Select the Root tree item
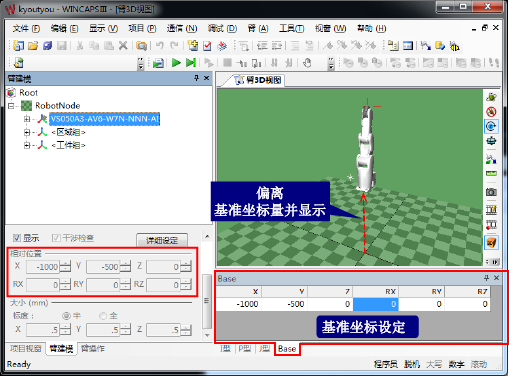509x377 pixels. click(x=28, y=93)
